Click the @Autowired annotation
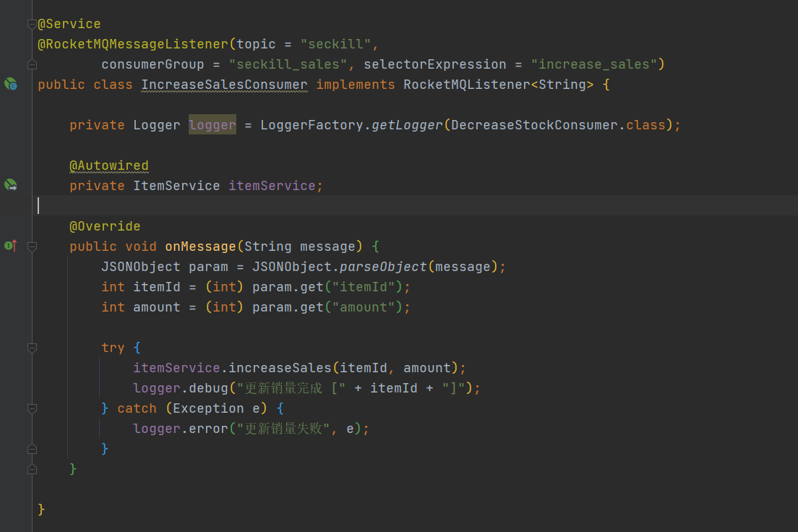Viewport: 798px width, 532px height. [109, 166]
